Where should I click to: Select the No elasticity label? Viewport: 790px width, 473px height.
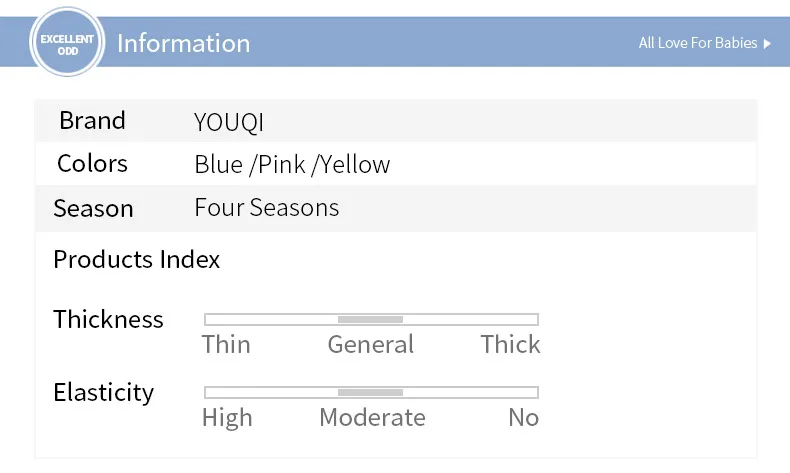(x=523, y=417)
